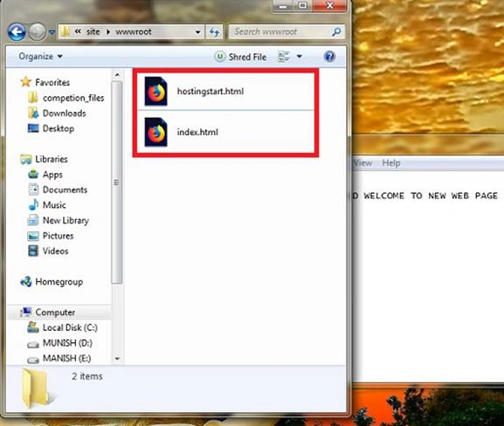Open the Organize menu
The image size is (504, 426).
40,57
